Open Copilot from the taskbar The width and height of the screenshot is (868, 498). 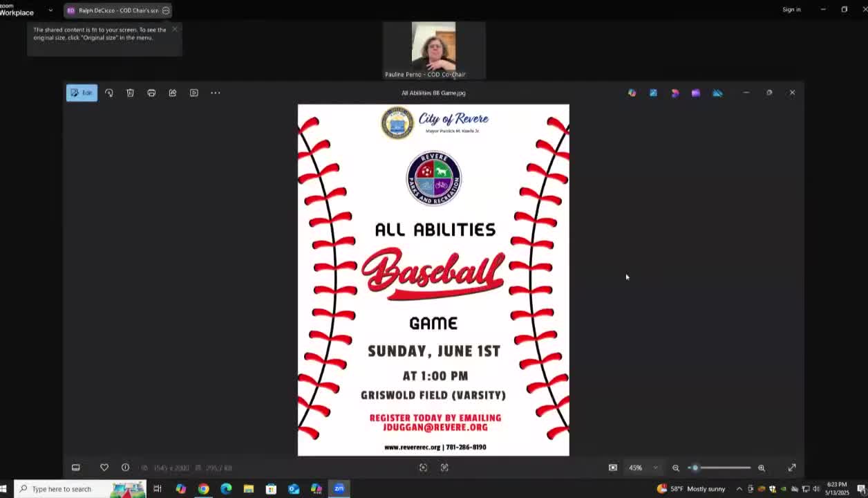[x=180, y=489]
